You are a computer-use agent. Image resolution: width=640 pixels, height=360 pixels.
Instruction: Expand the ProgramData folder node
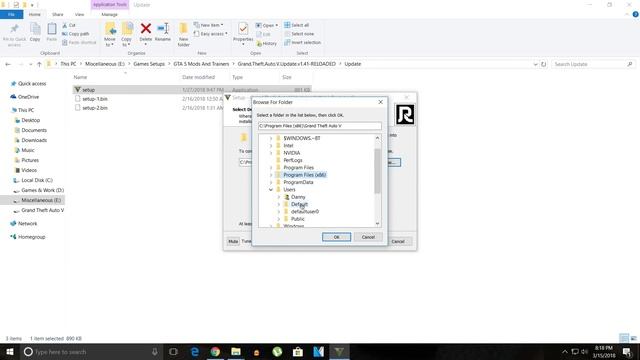271,182
